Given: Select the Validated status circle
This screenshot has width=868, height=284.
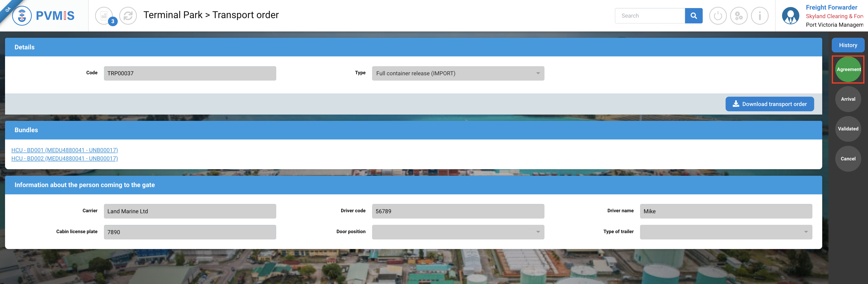Looking at the screenshot, I should [x=848, y=129].
